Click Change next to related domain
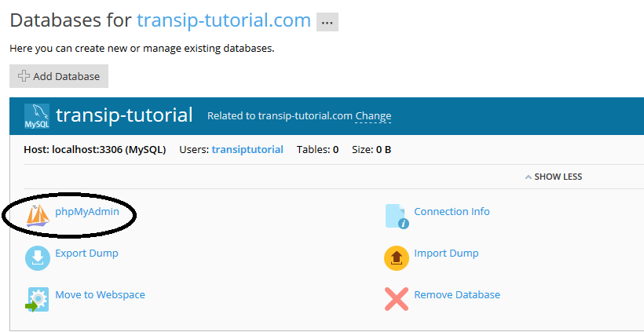 click(x=373, y=116)
